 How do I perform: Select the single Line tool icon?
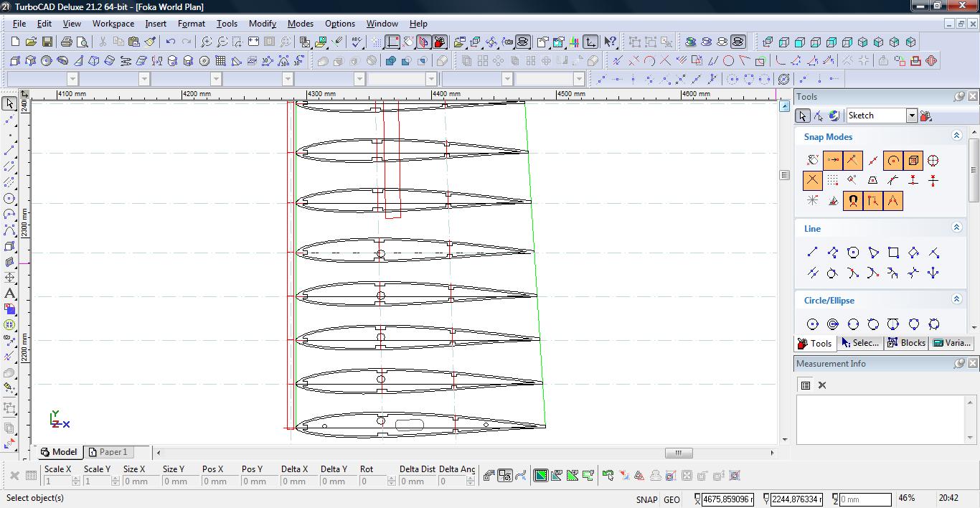[x=812, y=253]
